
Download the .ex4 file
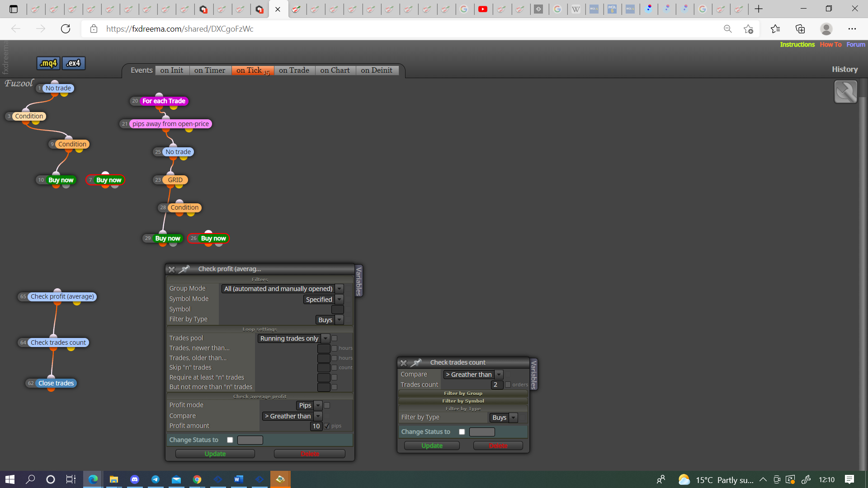[73, 63]
